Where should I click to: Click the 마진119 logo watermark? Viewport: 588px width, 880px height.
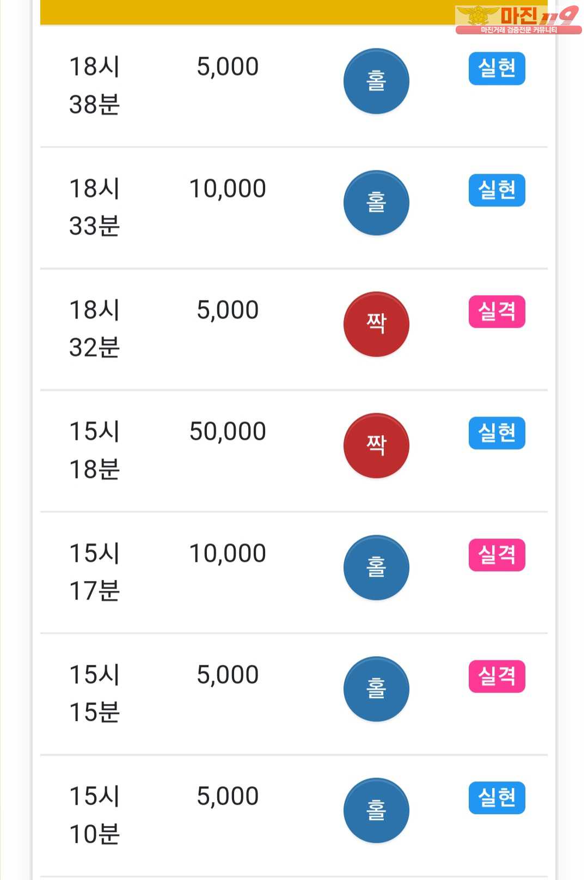517,20
